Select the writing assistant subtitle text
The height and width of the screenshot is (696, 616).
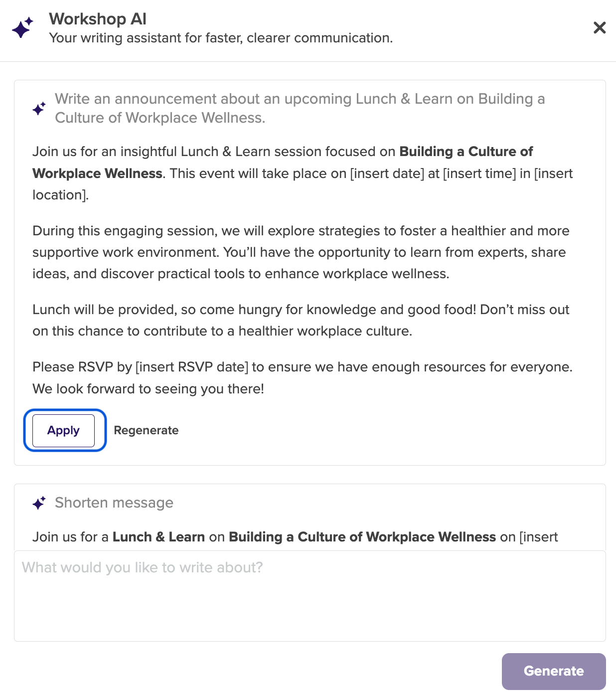pyautogui.click(x=221, y=37)
